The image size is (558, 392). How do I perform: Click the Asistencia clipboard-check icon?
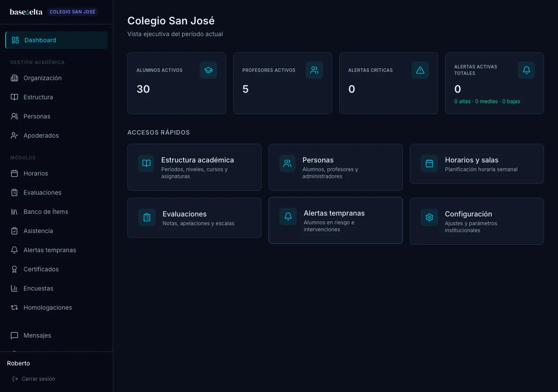point(14,231)
